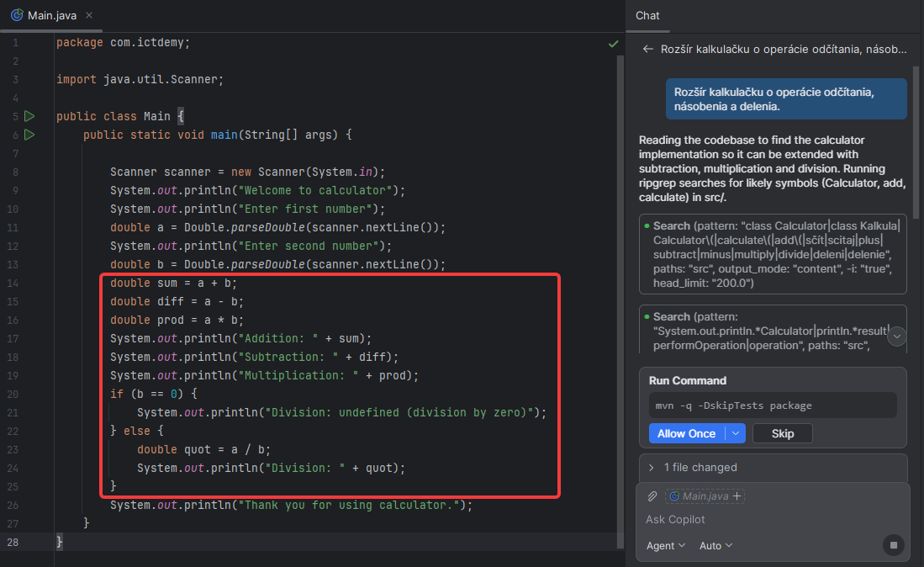Viewport: 924px width, 567px height.
Task: Open the Allow Once dropdown arrow
Action: pyautogui.click(x=736, y=433)
